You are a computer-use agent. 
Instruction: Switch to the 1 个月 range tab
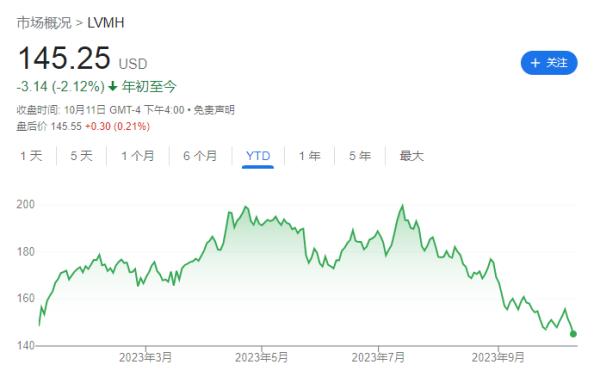[138, 156]
